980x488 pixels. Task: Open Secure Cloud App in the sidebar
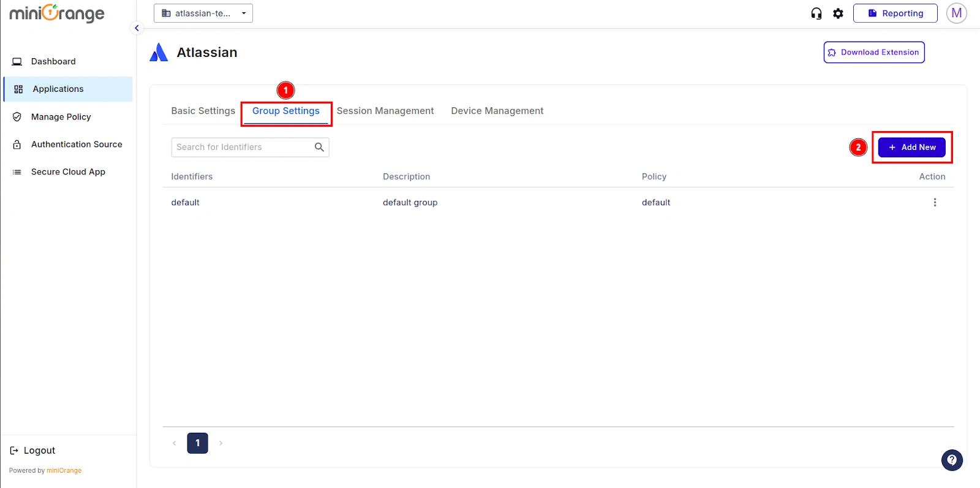[x=68, y=172]
